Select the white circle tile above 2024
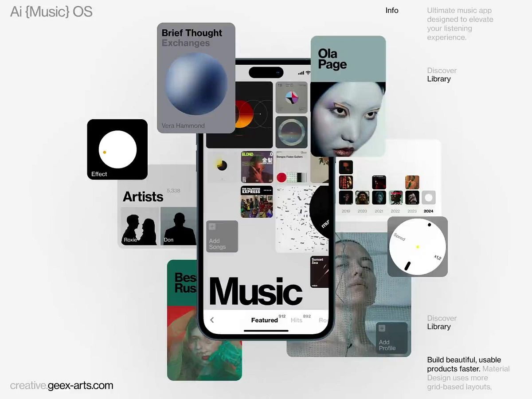 click(428, 197)
